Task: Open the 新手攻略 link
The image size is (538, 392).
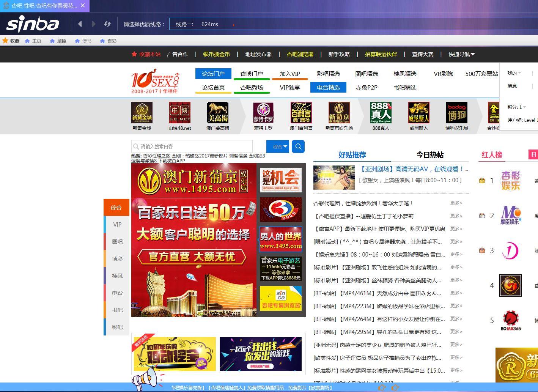Action: [339, 54]
